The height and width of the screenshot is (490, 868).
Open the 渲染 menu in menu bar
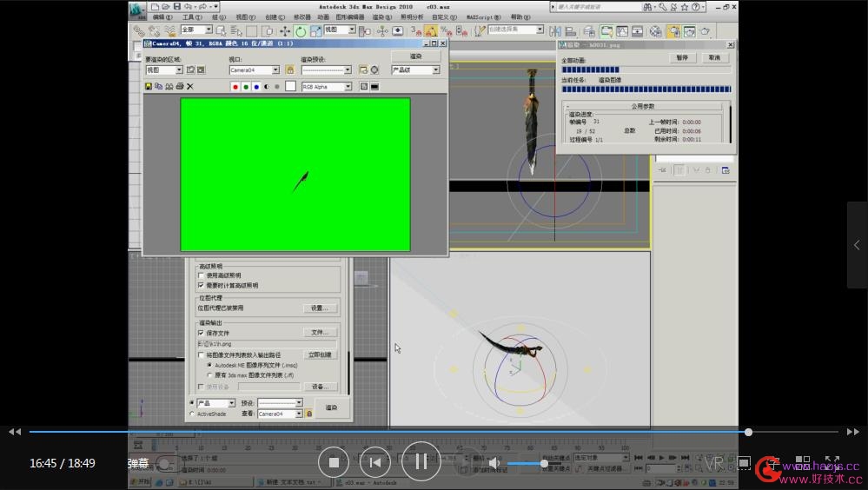pyautogui.click(x=382, y=17)
